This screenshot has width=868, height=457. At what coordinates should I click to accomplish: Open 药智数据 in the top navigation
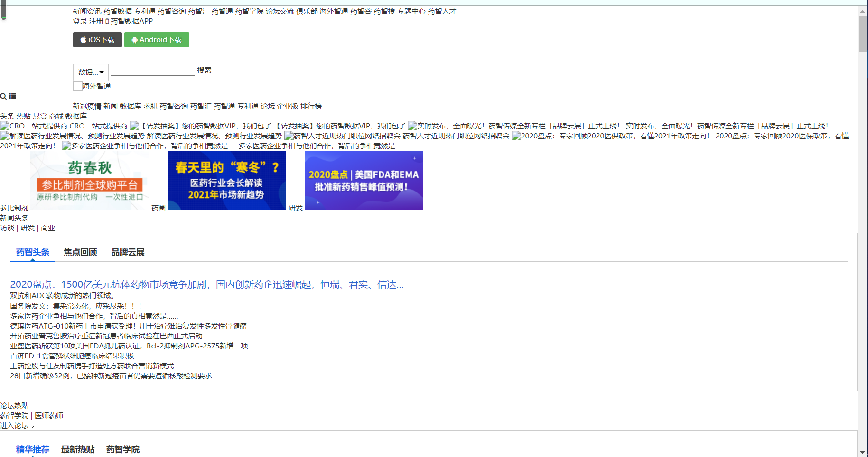[118, 11]
